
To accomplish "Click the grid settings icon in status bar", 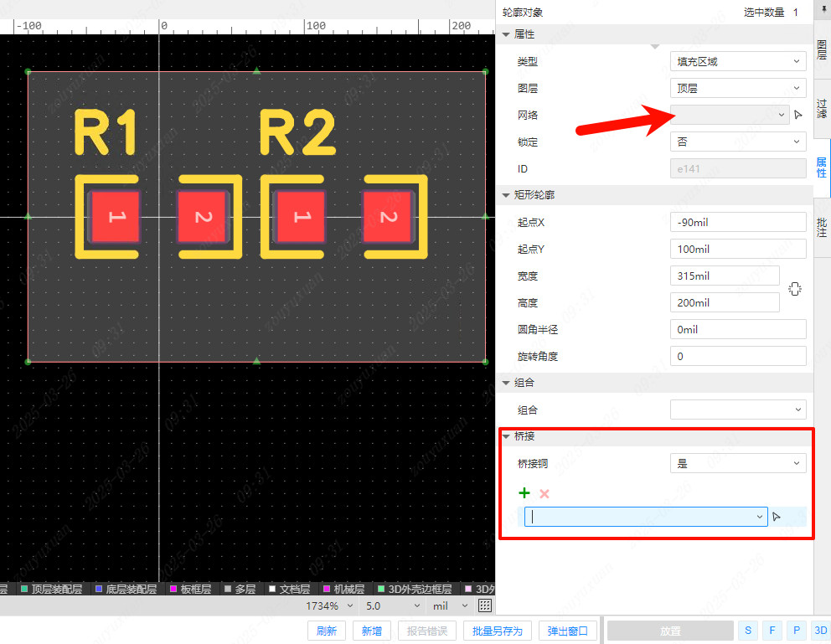I will click(484, 605).
